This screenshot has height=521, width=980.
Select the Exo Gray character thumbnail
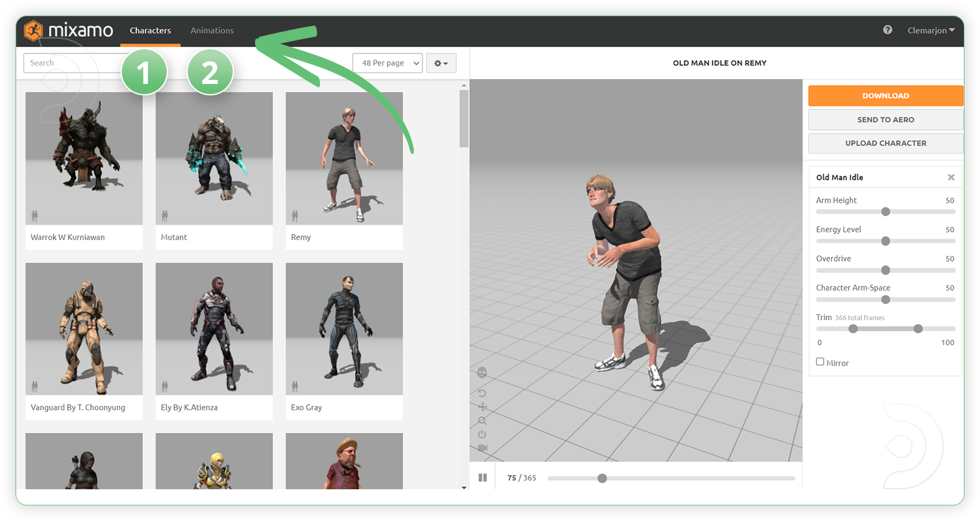(344, 329)
